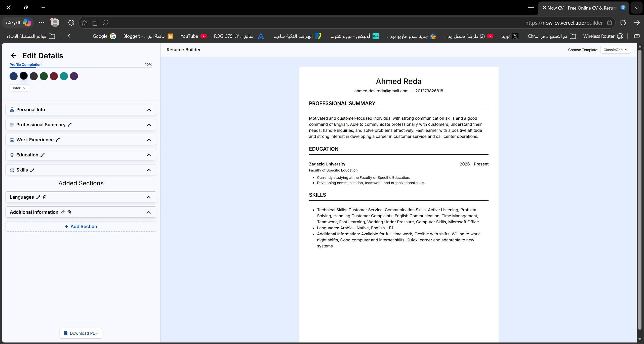
Task: Click the back arrow beside Edit Details
Action: click(x=14, y=56)
